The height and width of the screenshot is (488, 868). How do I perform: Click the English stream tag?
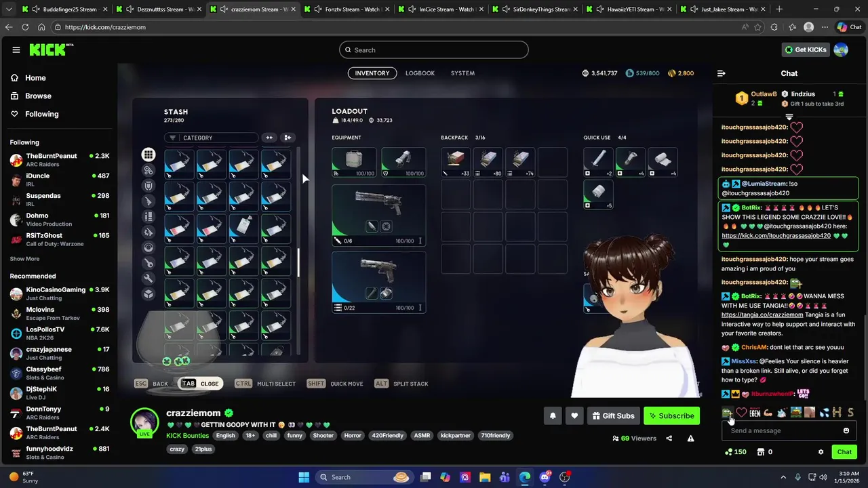tap(225, 436)
